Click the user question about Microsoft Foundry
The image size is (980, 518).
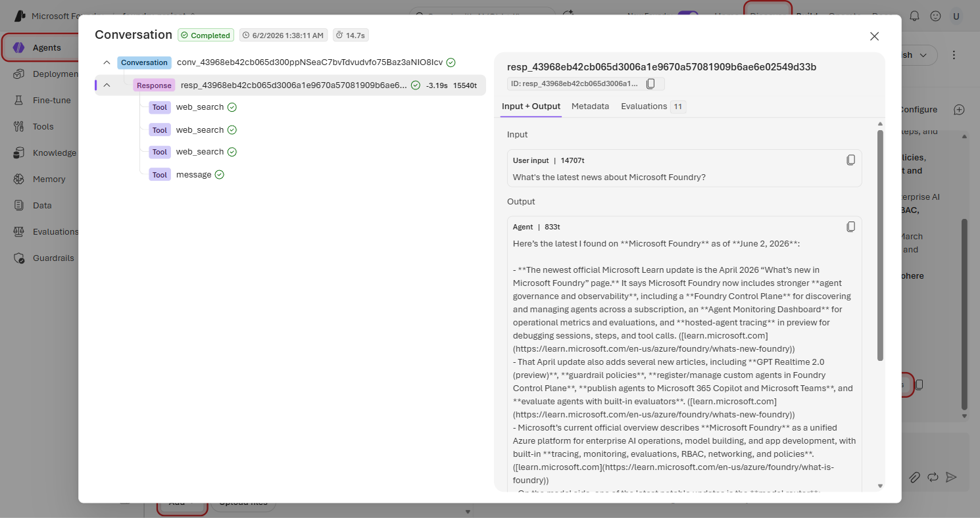click(x=609, y=177)
